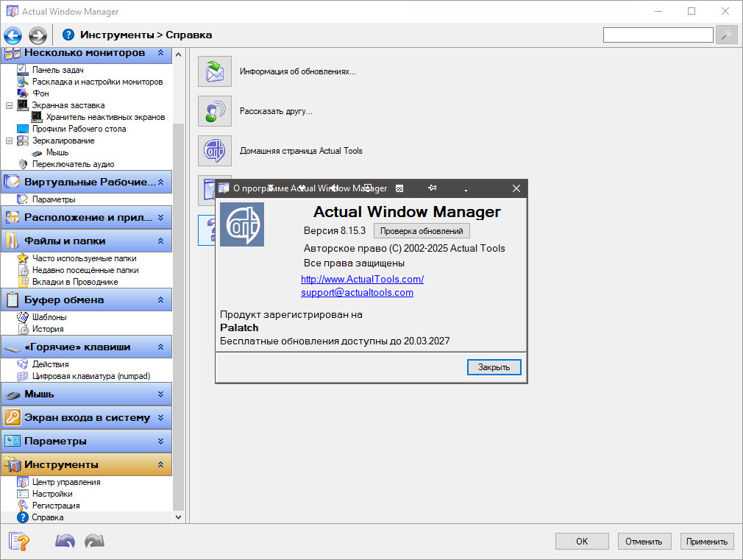Click the search input field
Viewport: 743px width, 560px height.
pos(658,35)
